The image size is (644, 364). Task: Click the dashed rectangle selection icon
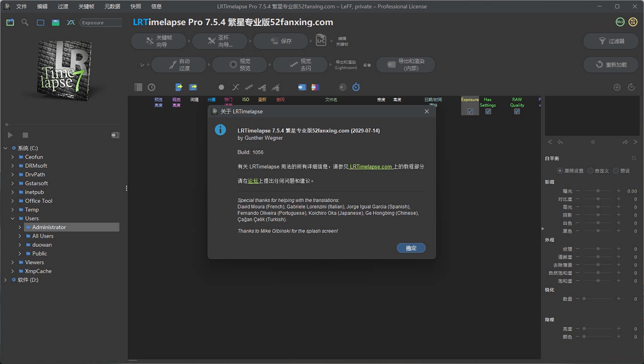click(x=40, y=23)
